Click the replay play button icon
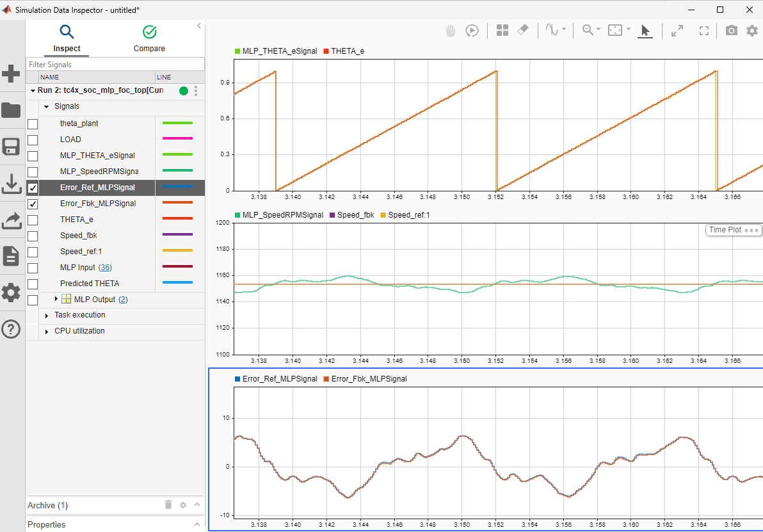 tap(472, 30)
